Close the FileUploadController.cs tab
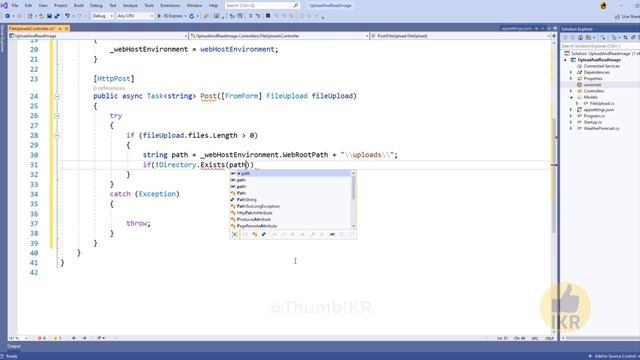 coord(66,29)
